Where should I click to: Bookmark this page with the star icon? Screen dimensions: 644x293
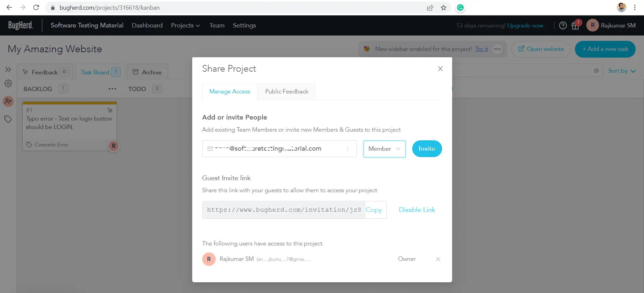443,8
